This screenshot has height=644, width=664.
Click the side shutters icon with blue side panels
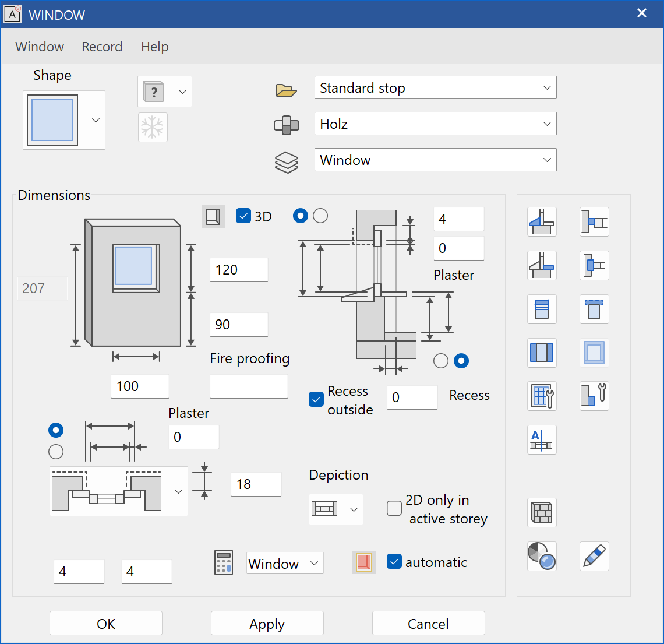click(542, 353)
